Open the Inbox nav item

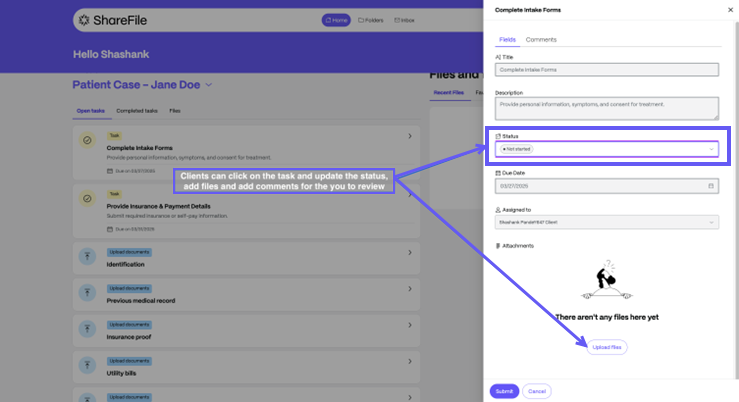[x=404, y=20]
